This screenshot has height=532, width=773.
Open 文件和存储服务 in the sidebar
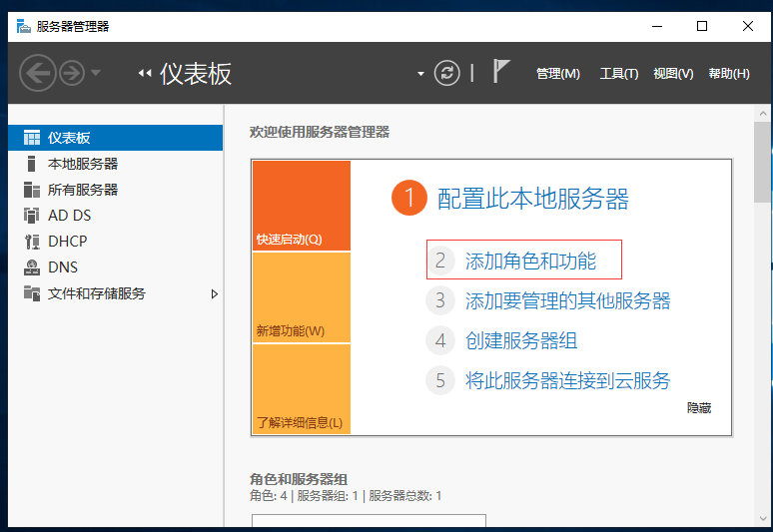116,293
